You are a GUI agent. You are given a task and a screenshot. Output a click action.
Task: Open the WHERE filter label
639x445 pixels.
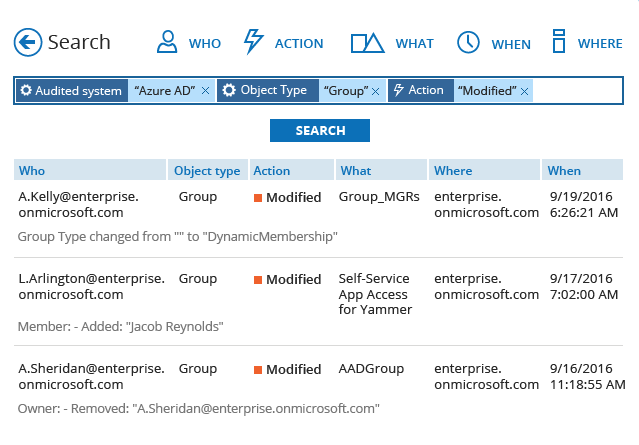pyautogui.click(x=600, y=43)
